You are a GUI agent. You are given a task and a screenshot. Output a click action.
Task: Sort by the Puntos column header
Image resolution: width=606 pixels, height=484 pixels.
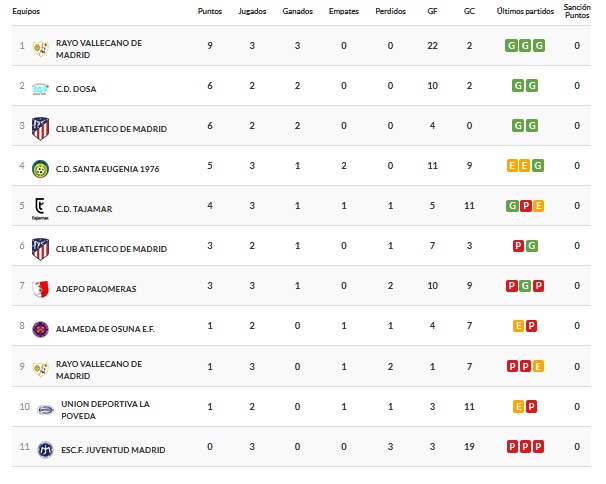pyautogui.click(x=209, y=11)
